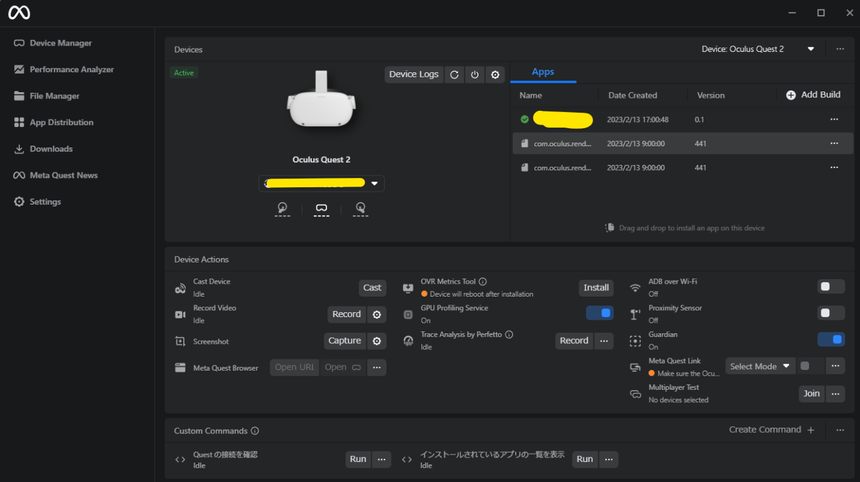Sort apps by Date Created column
Image resolution: width=860 pixels, height=482 pixels.
(x=632, y=95)
